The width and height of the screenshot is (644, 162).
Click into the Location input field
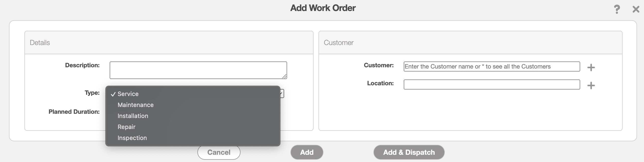click(491, 84)
